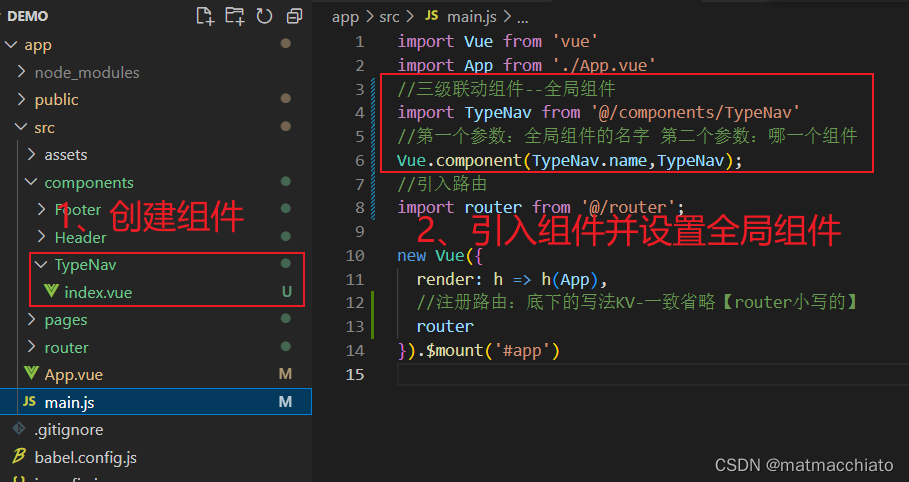Image resolution: width=909 pixels, height=482 pixels.
Task: Click 'render: h => h(App),' on line 11
Action: click(x=512, y=280)
